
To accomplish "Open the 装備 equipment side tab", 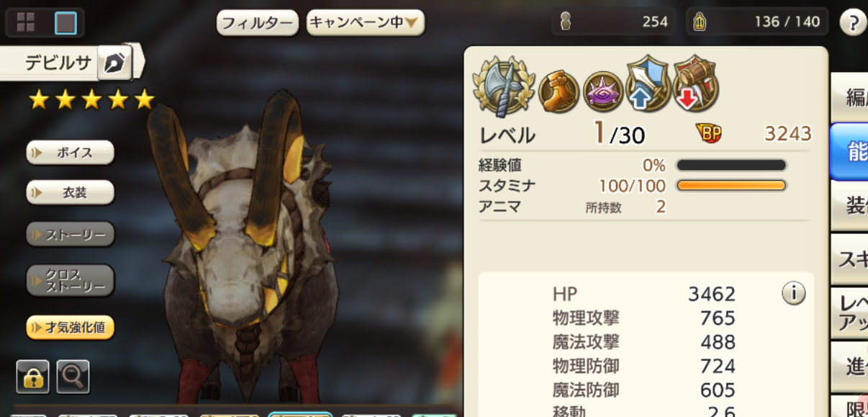I will click(849, 207).
